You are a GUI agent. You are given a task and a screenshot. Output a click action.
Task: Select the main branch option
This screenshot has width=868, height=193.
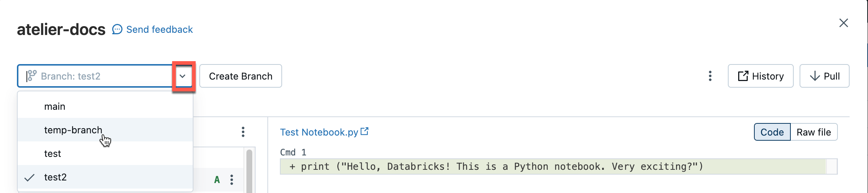coord(55,106)
